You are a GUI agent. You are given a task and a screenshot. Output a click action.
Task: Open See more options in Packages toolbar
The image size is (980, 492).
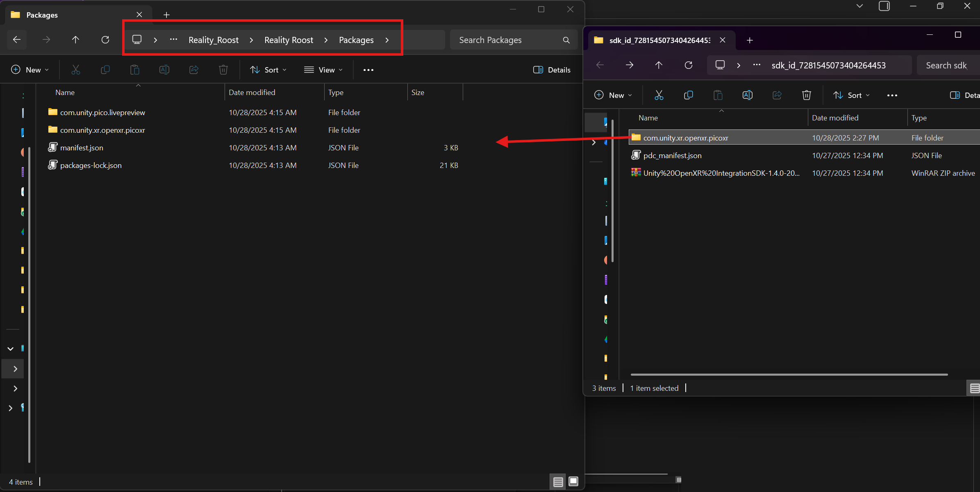[x=368, y=70]
